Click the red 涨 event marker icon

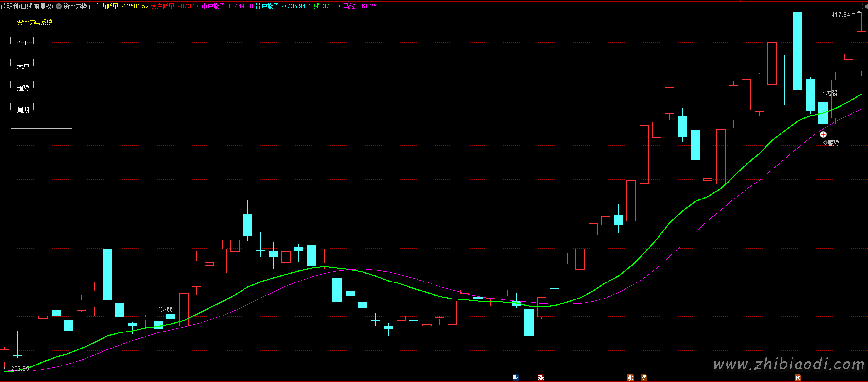coord(541,378)
